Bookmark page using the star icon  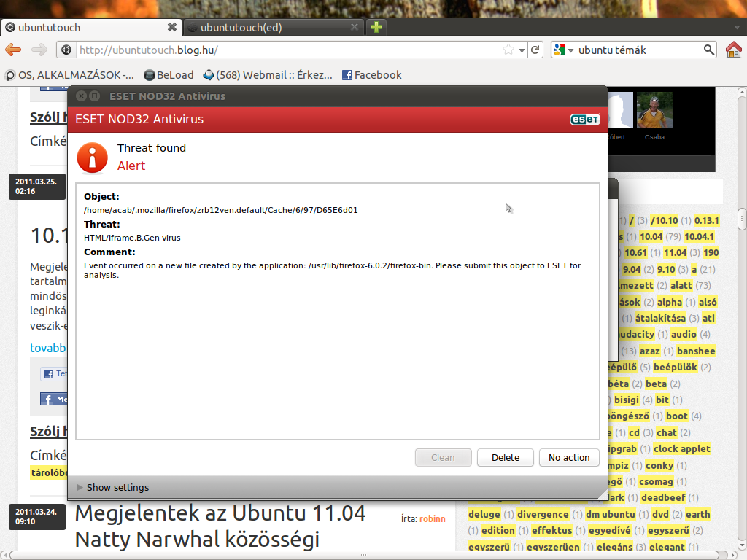coord(508,50)
